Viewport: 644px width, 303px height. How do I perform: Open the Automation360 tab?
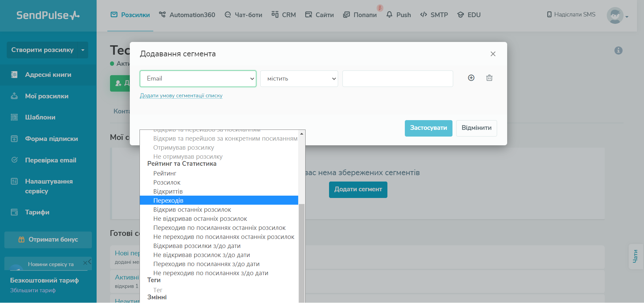click(x=187, y=15)
